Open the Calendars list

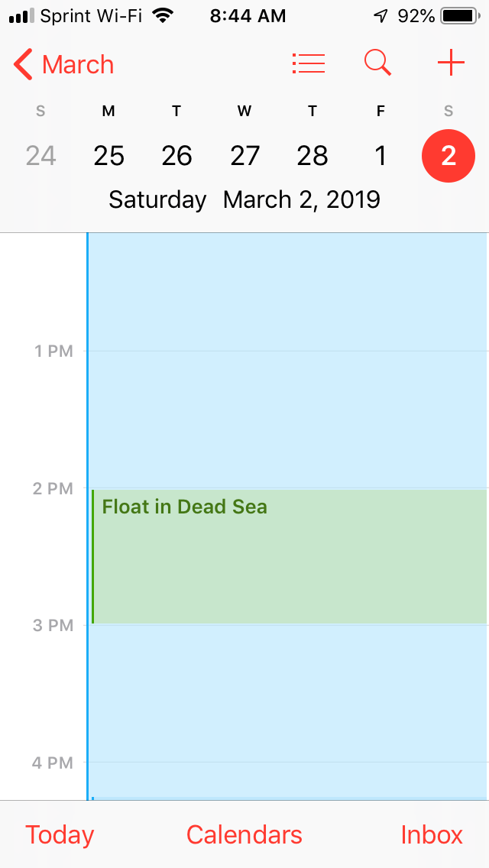coord(244,835)
